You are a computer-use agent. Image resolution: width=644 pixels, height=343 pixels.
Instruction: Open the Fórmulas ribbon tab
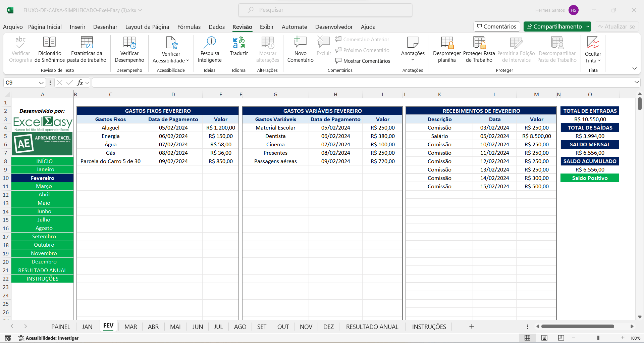(189, 27)
